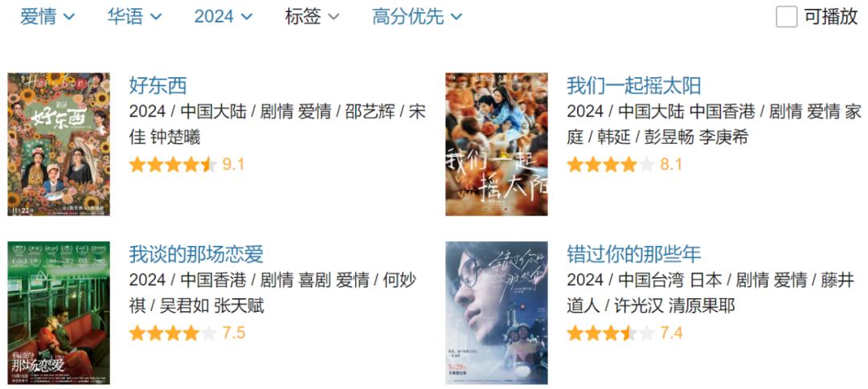Open the 我谈的那场恋爱 title link

[x=196, y=254]
